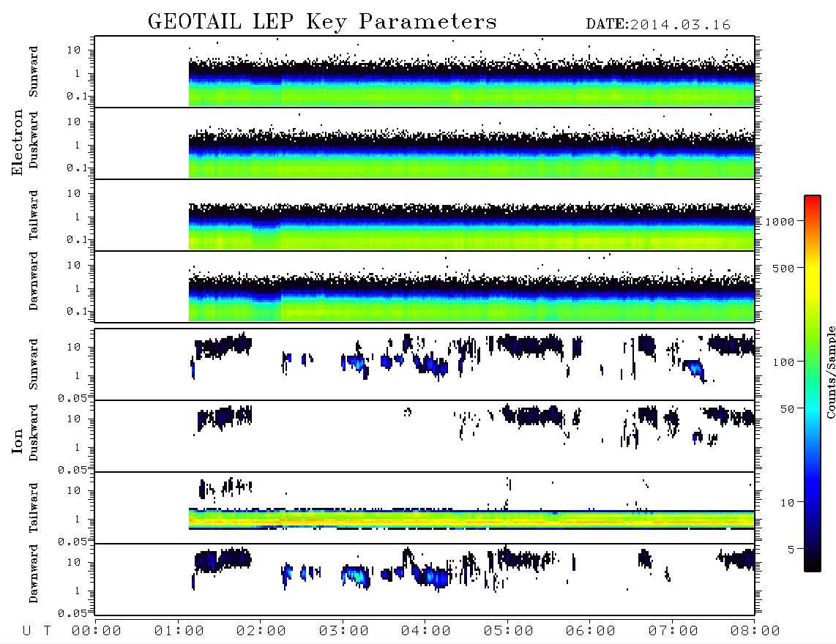Click the 04:00 time tick label
Screen dimensions: 836x644
coord(426,632)
